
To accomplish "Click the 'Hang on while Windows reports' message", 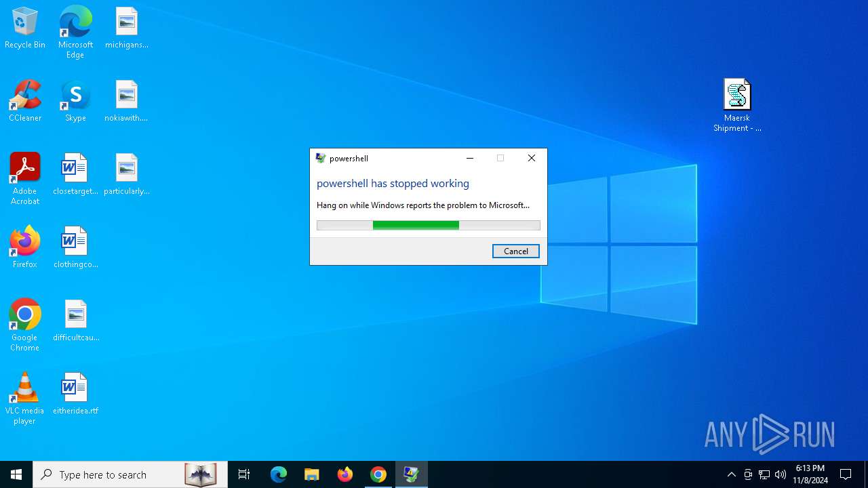I will click(x=423, y=205).
